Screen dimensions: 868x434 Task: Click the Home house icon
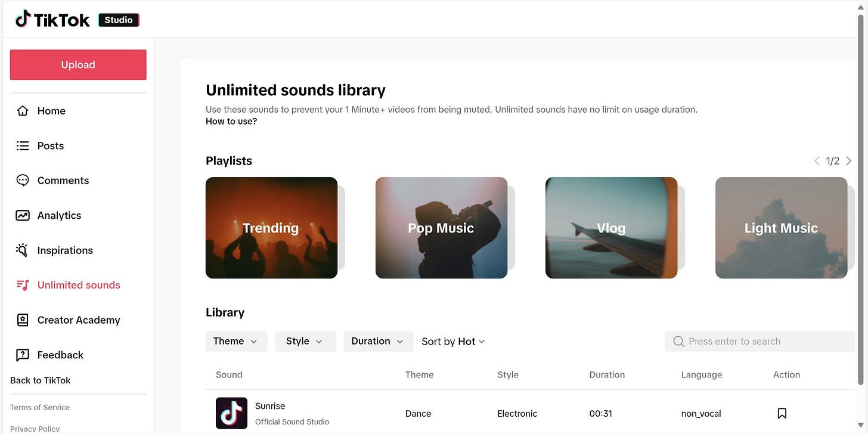click(23, 111)
